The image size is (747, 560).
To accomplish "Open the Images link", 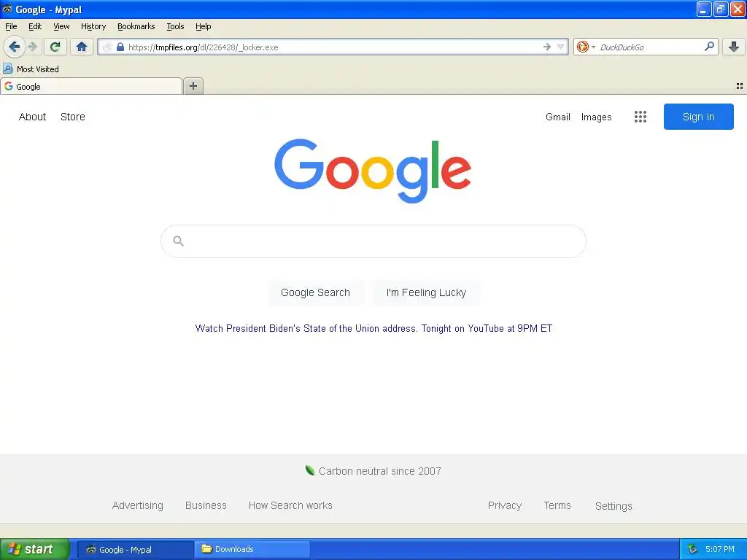I will point(597,117).
